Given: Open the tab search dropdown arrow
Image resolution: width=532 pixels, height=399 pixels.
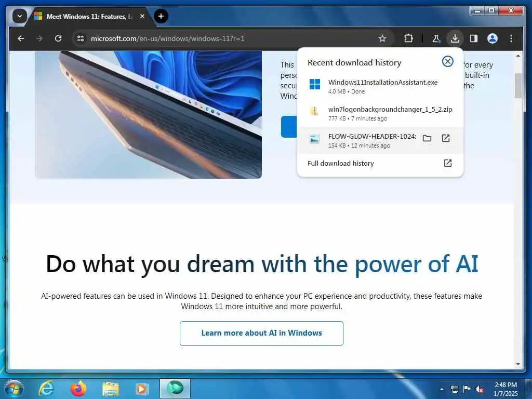Looking at the screenshot, I should click(x=19, y=16).
